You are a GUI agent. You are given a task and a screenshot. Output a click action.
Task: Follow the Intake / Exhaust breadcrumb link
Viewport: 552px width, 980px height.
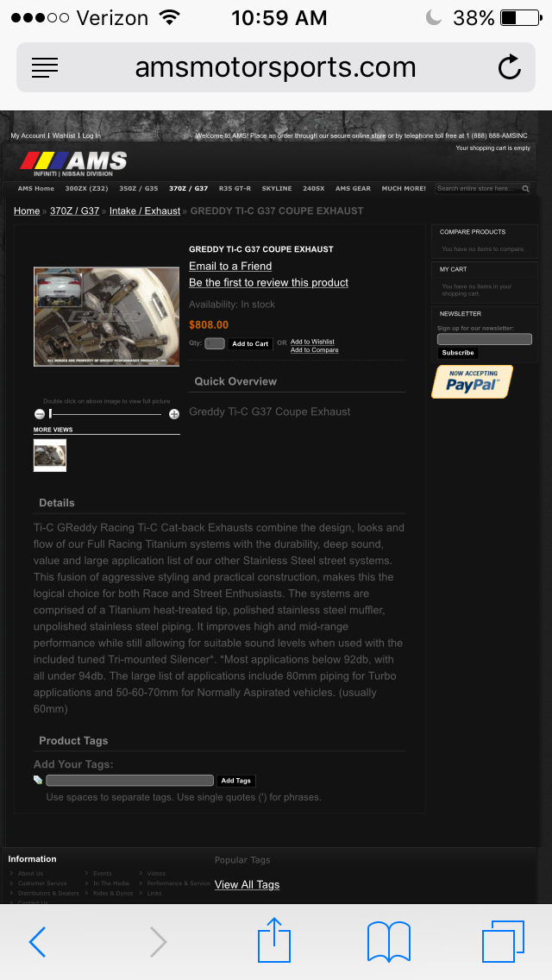click(x=144, y=210)
